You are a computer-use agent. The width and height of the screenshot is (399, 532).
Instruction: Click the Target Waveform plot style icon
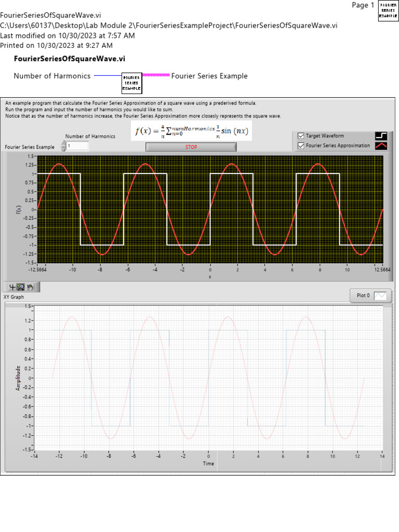click(x=381, y=136)
